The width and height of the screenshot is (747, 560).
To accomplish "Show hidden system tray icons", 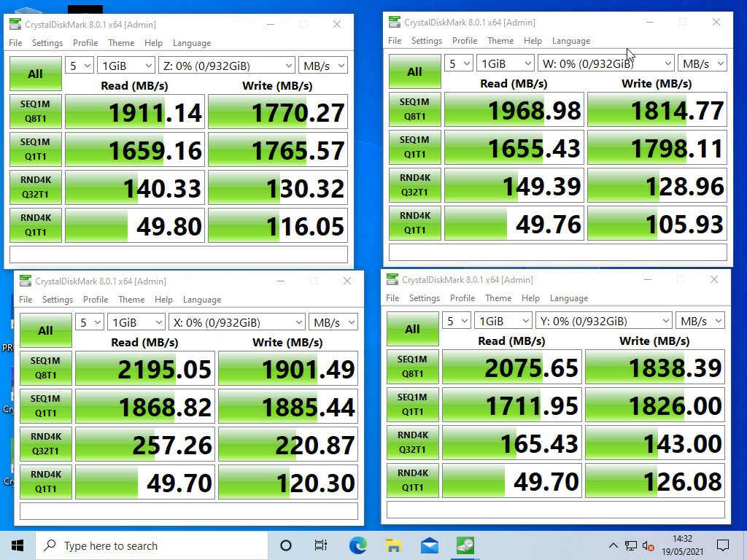I will 613,545.
